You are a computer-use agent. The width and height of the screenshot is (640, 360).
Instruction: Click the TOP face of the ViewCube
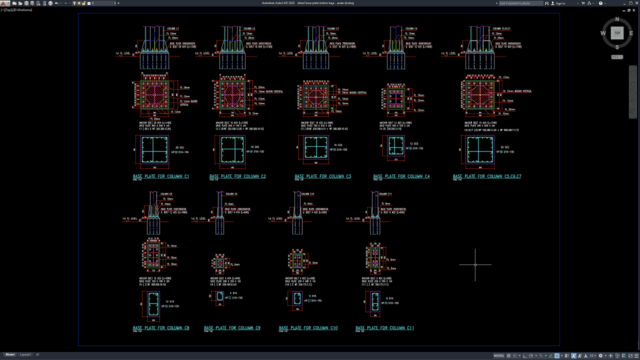[617, 33]
